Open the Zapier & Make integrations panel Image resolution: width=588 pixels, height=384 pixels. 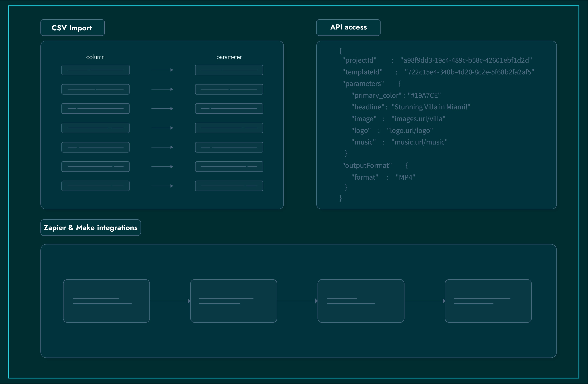pyautogui.click(x=90, y=227)
